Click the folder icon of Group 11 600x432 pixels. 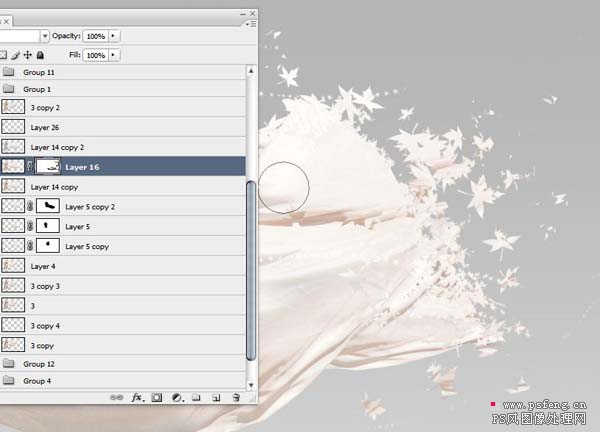pyautogui.click(x=8, y=72)
